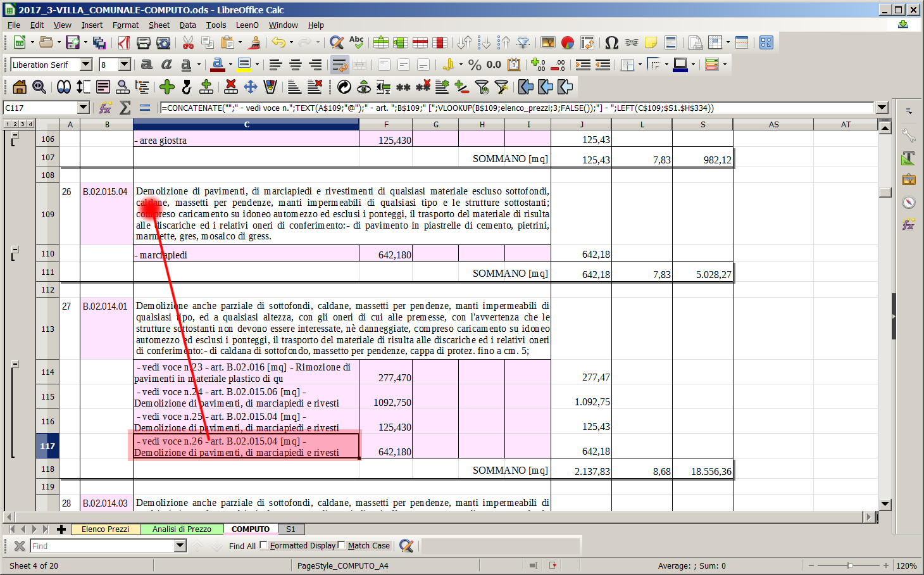Click the zoom slider handle in status bar

tap(850, 566)
